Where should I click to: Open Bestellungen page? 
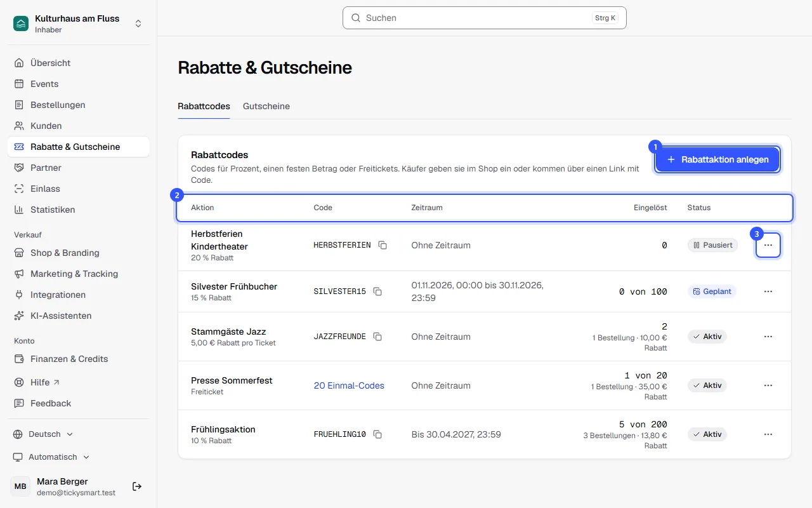click(79, 105)
